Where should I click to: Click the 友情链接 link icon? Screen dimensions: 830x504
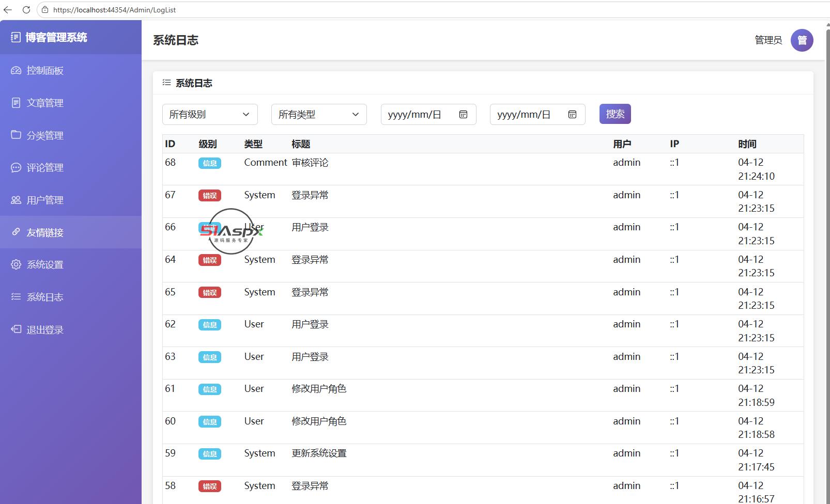[x=16, y=232]
